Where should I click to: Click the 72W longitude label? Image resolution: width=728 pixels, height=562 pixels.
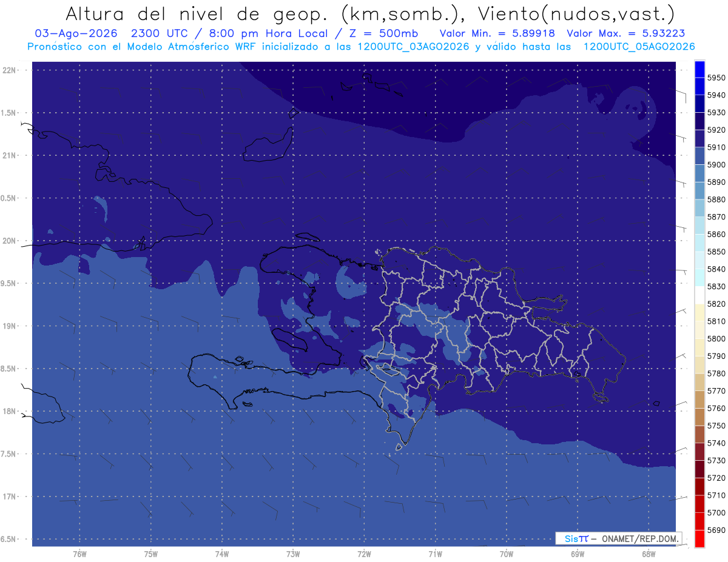(364, 554)
